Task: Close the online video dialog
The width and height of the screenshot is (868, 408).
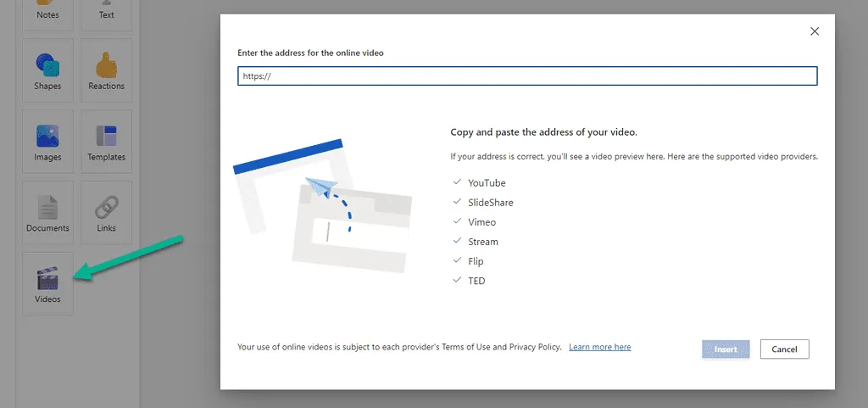Action: 815,31
